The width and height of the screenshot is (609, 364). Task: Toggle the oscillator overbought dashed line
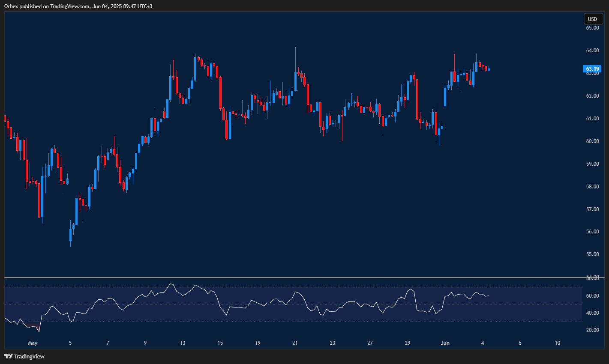click(287, 286)
